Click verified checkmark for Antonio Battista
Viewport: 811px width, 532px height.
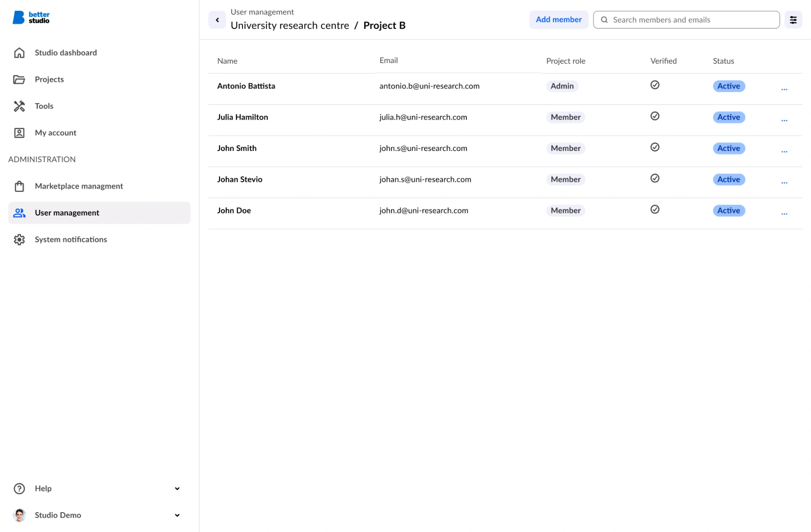[655, 85]
